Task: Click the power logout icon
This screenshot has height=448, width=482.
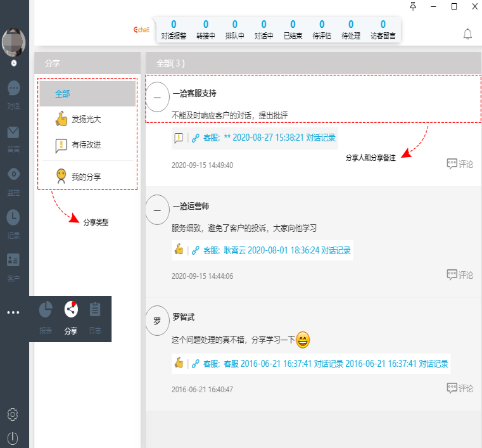Action: (x=13, y=437)
